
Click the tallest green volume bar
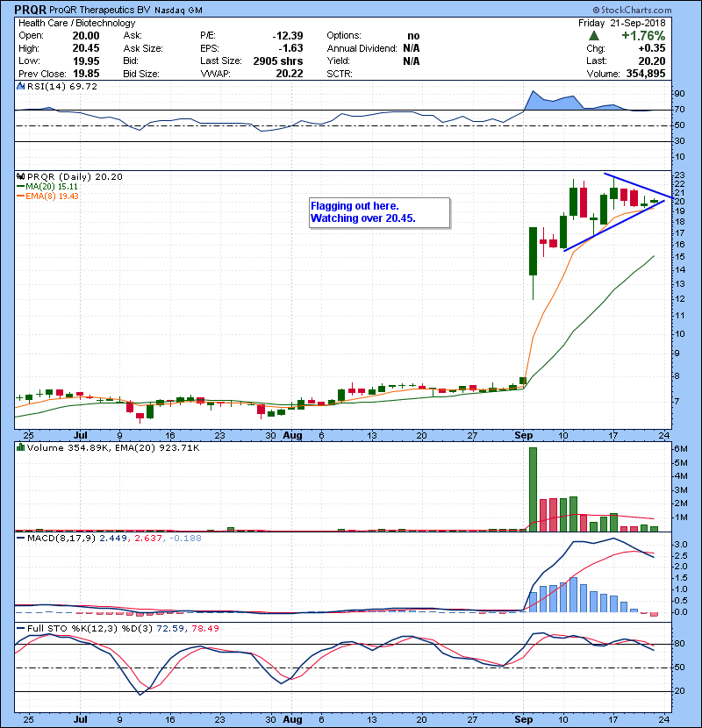point(533,489)
